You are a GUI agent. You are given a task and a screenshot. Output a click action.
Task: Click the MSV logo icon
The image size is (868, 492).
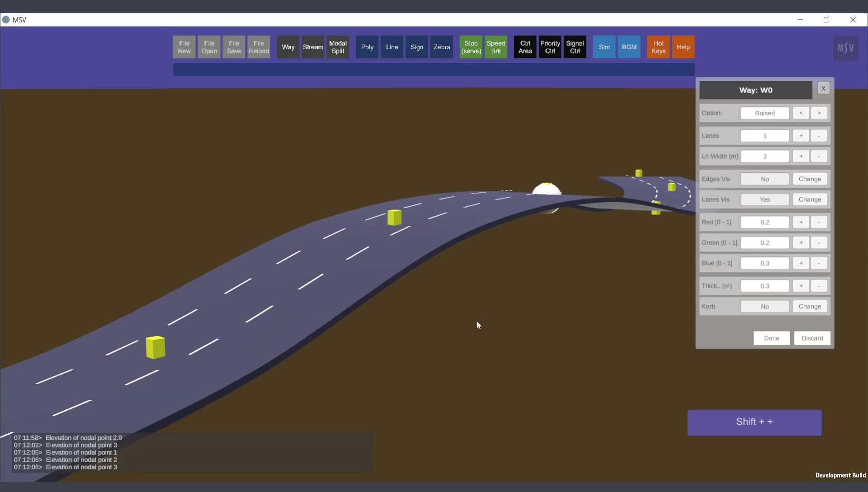tap(845, 48)
